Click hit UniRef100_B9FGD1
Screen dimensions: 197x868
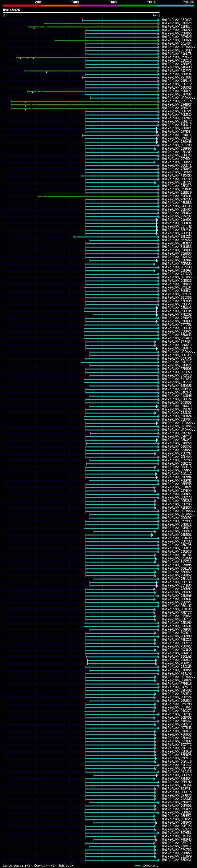click(177, 196)
